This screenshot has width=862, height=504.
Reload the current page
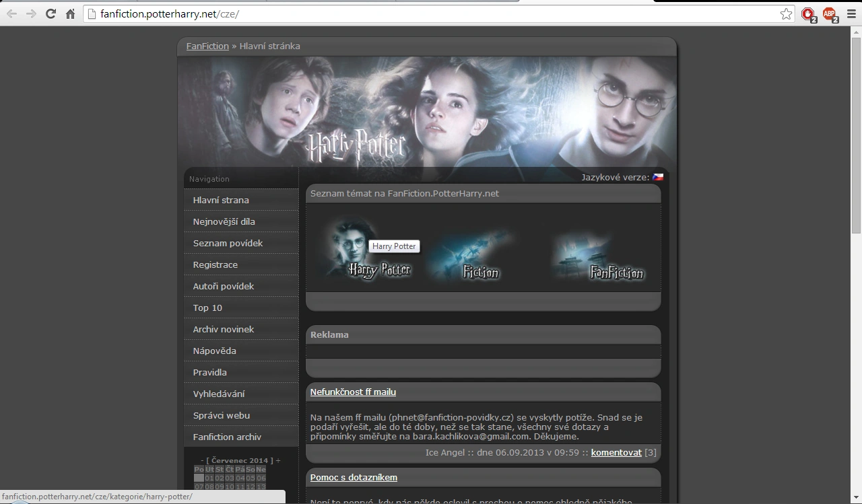point(51,13)
